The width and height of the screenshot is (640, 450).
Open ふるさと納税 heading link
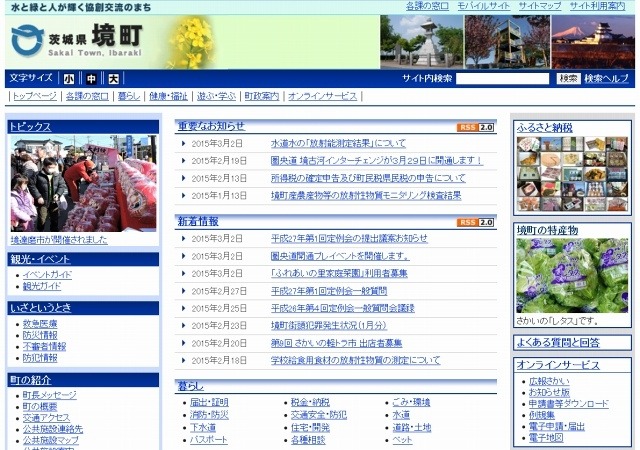[x=544, y=128]
